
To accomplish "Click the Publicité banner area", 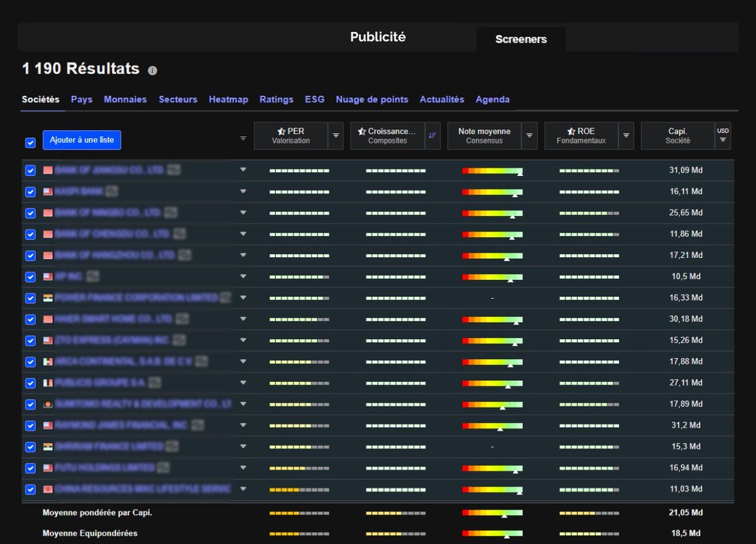I will 378,37.
